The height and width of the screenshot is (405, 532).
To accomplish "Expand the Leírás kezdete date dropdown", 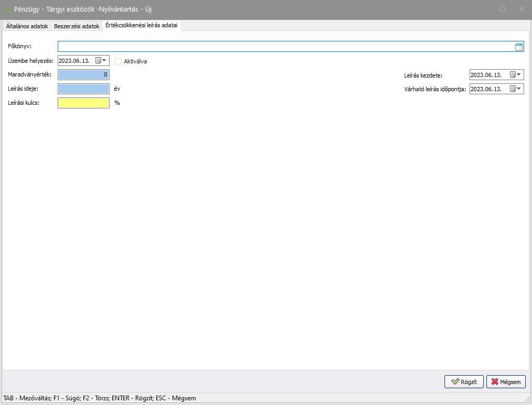I will (516, 75).
